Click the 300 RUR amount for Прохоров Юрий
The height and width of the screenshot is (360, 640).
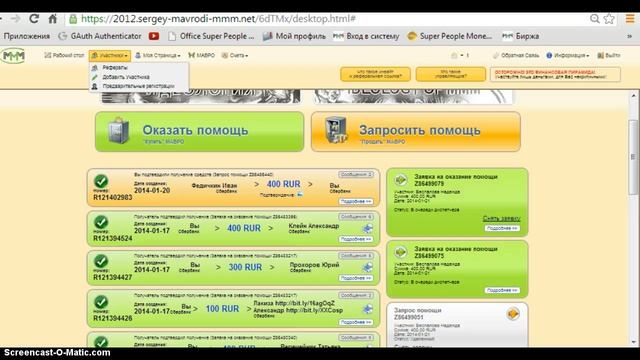pyautogui.click(x=245, y=267)
